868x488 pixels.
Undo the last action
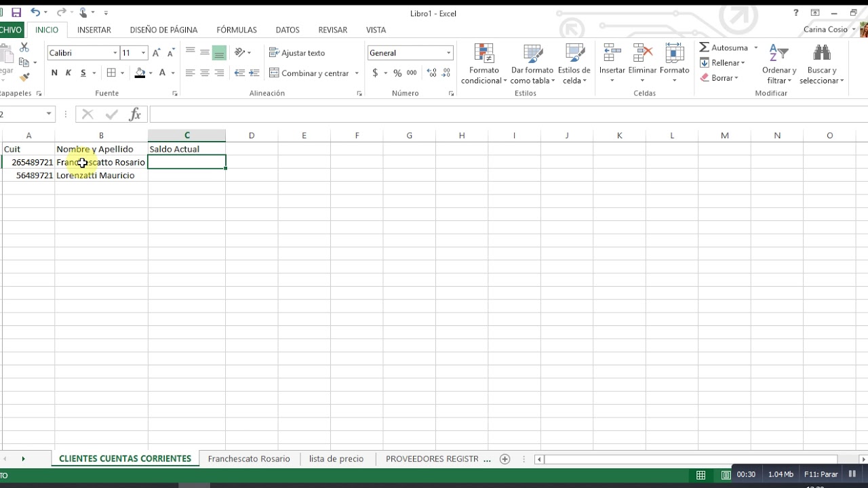[35, 13]
